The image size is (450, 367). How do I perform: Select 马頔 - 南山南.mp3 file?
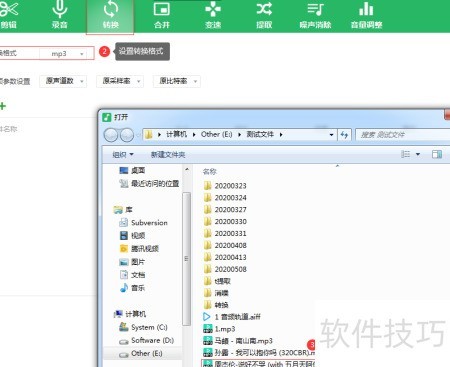coord(238,341)
